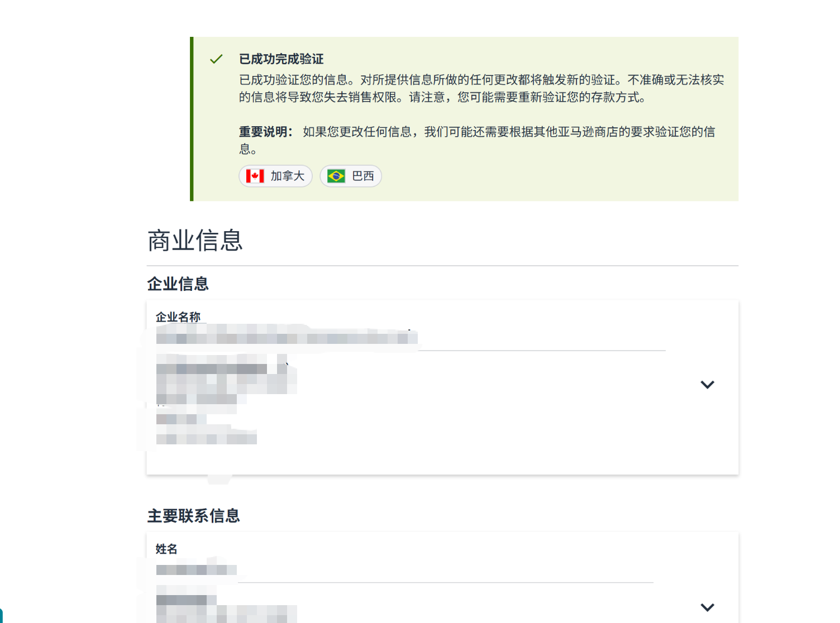Click the Canada flag icon
Screen dimensions: 840x623
point(255,176)
